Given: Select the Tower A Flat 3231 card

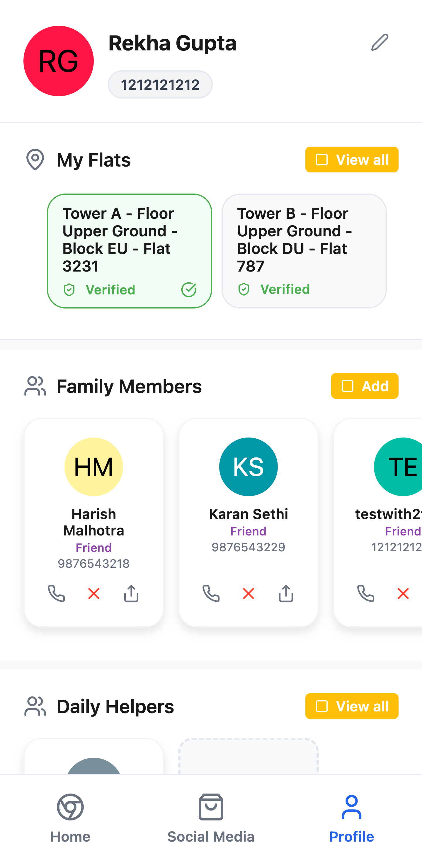Looking at the screenshot, I should point(129,251).
